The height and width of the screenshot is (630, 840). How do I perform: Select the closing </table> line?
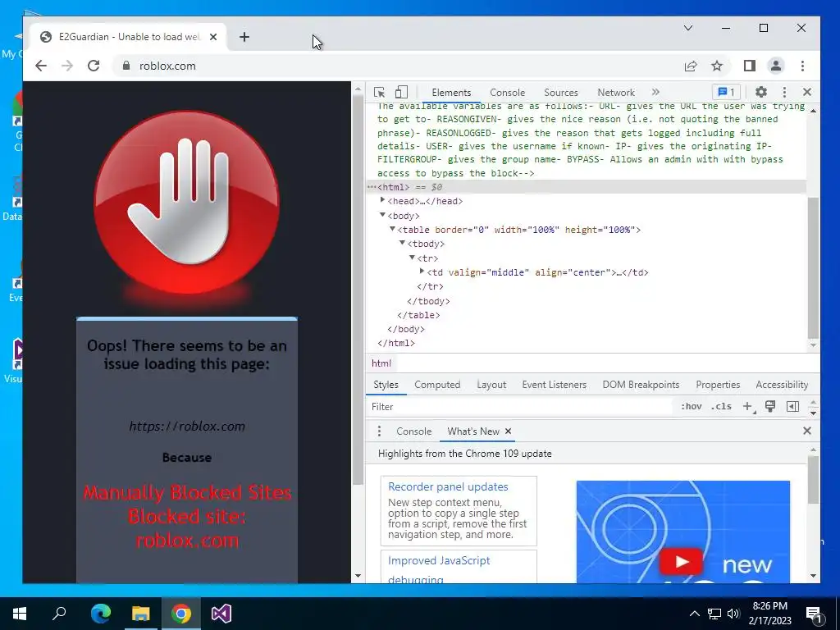pos(418,315)
